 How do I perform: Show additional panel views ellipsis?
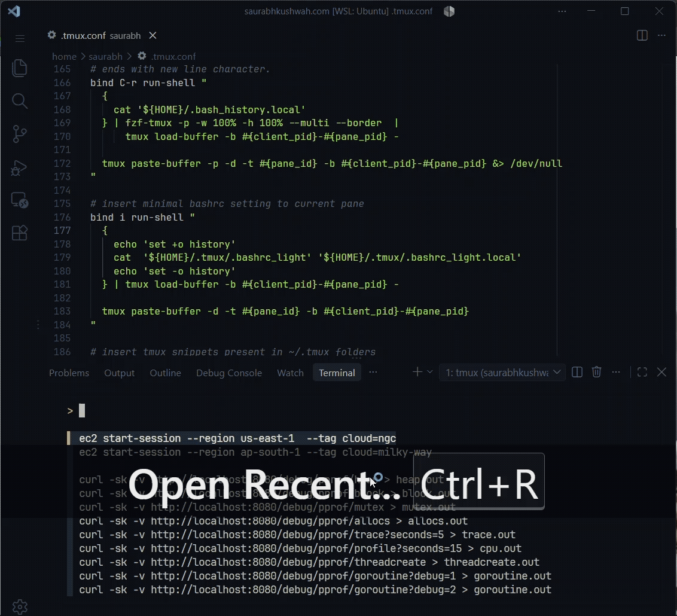coord(373,372)
